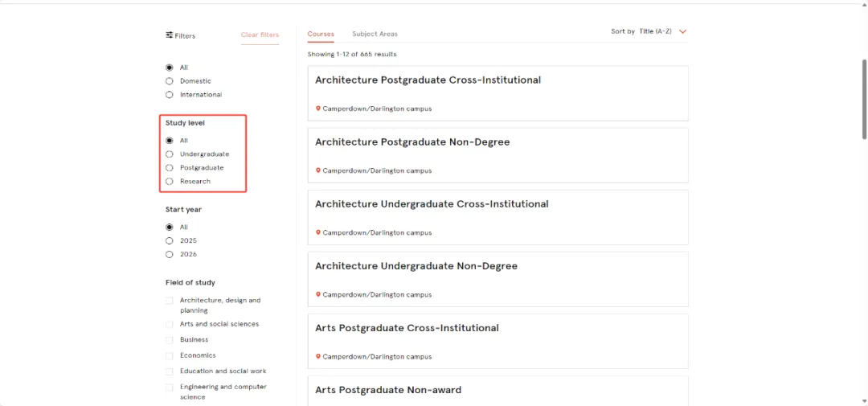Image resolution: width=868 pixels, height=406 pixels.
Task: Select start year 2026
Action: (170, 254)
